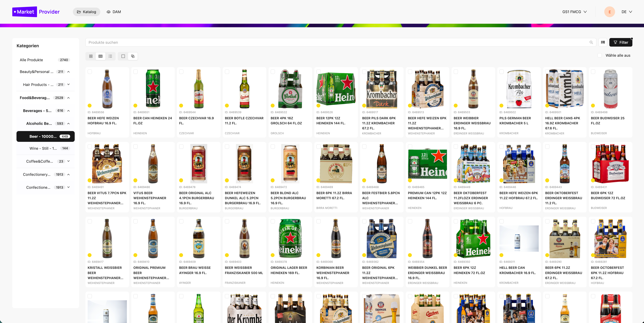Open the DE language dropdown
644x323 pixels.
[x=627, y=12]
